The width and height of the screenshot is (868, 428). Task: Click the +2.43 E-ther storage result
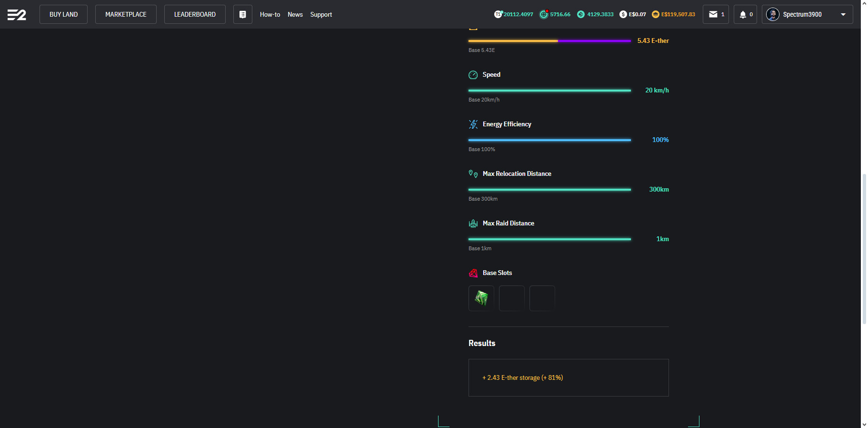pos(522,377)
